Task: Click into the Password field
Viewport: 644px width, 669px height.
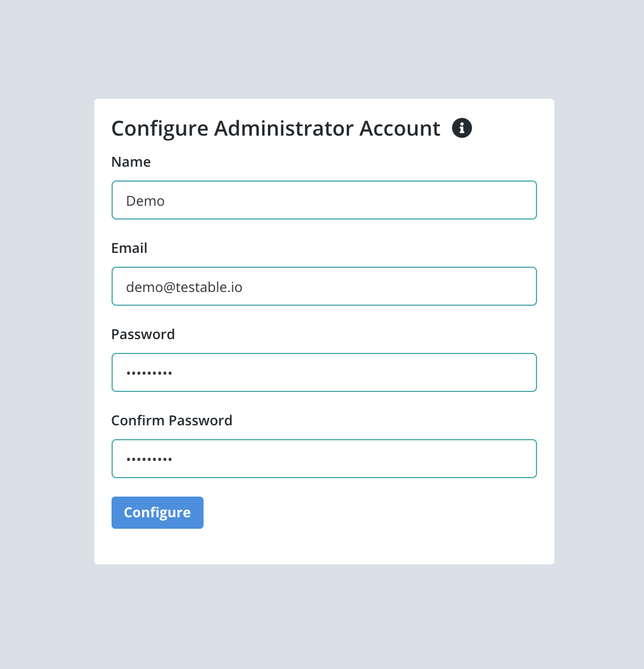Action: pos(324,372)
